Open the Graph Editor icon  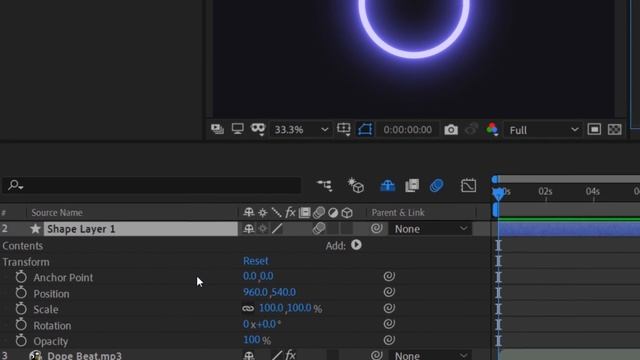click(x=468, y=185)
